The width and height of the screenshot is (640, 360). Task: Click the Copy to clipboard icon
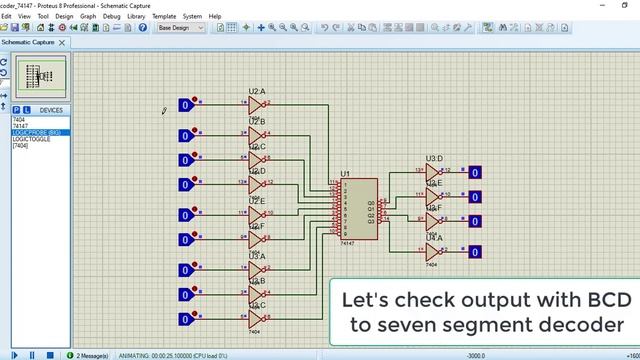362,27
